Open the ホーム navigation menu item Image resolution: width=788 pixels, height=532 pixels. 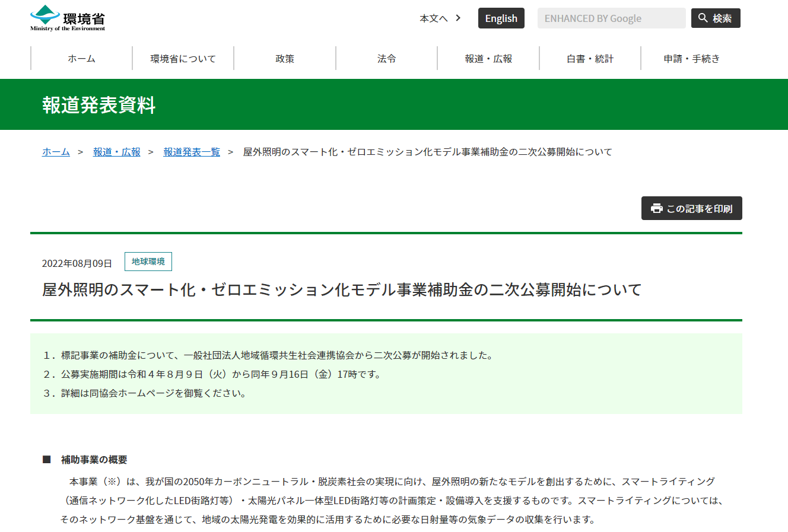(81, 59)
